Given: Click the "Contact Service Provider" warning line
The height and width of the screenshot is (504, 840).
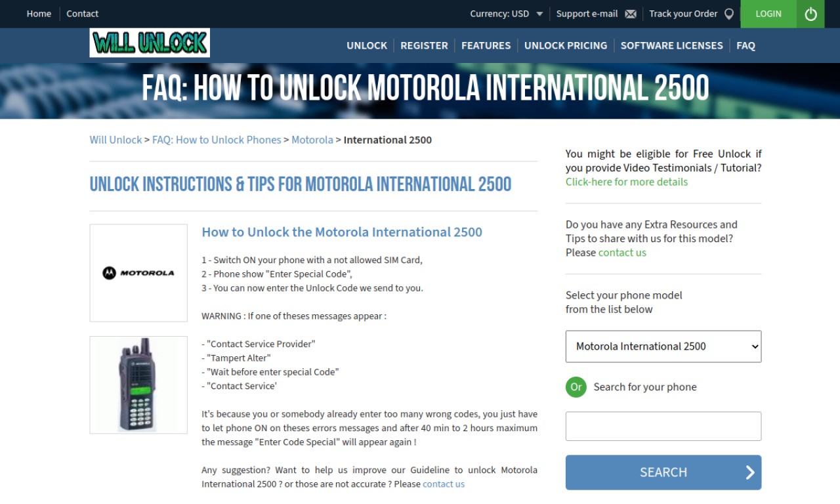Looking at the screenshot, I should 259,344.
